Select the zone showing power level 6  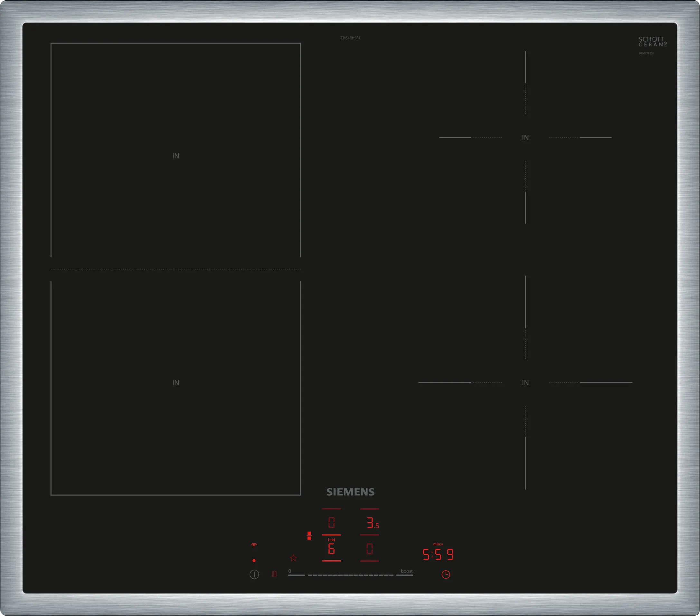331,549
